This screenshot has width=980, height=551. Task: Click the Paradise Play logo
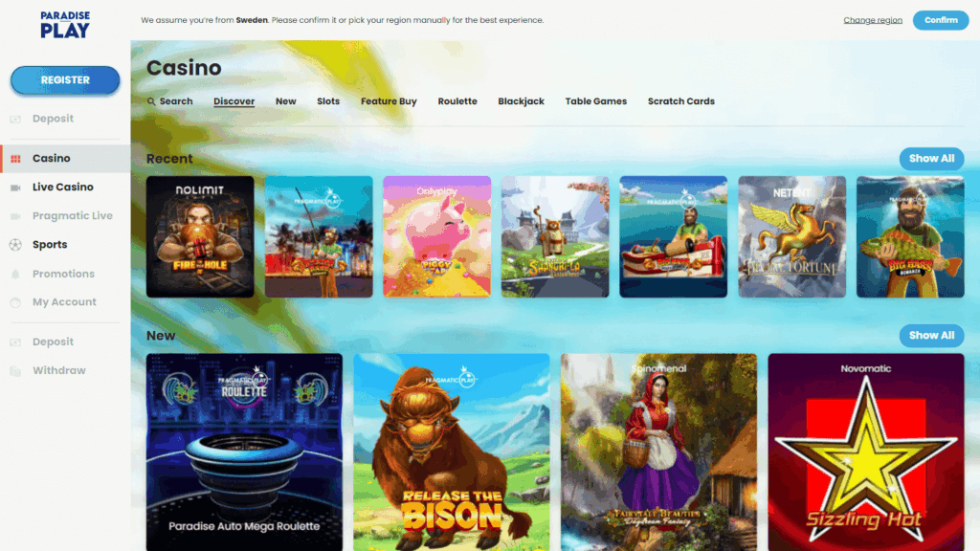coord(64,24)
